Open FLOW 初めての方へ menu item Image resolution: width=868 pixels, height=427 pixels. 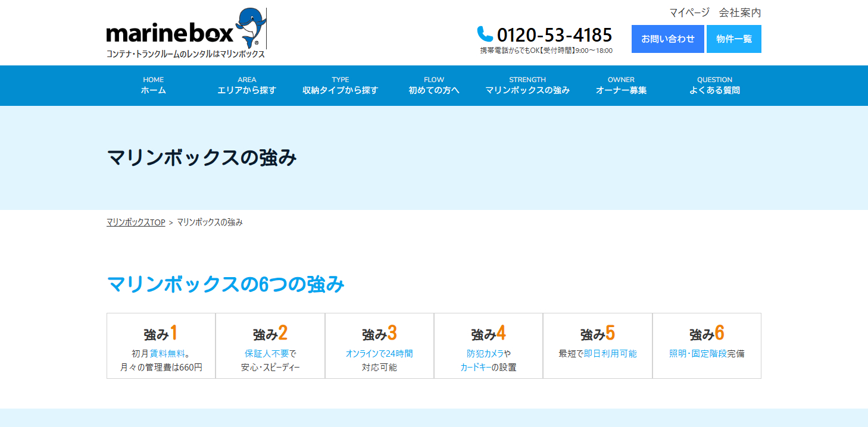click(434, 86)
